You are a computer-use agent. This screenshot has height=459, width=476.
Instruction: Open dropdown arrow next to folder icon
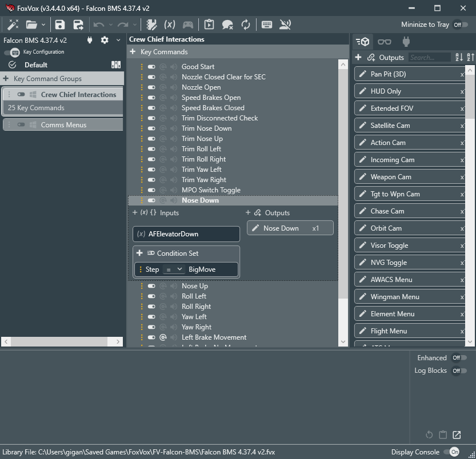[43, 25]
